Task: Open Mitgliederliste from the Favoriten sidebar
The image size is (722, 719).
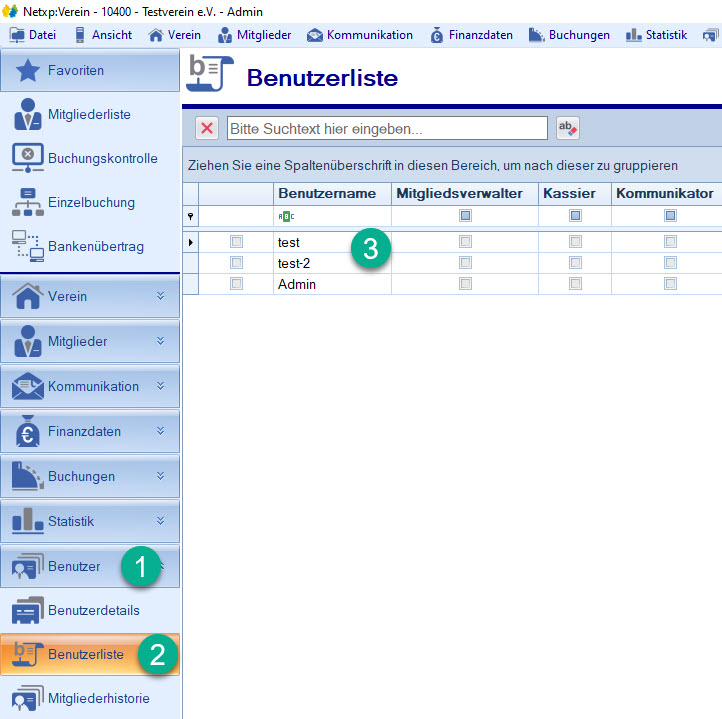Action: [x=89, y=115]
